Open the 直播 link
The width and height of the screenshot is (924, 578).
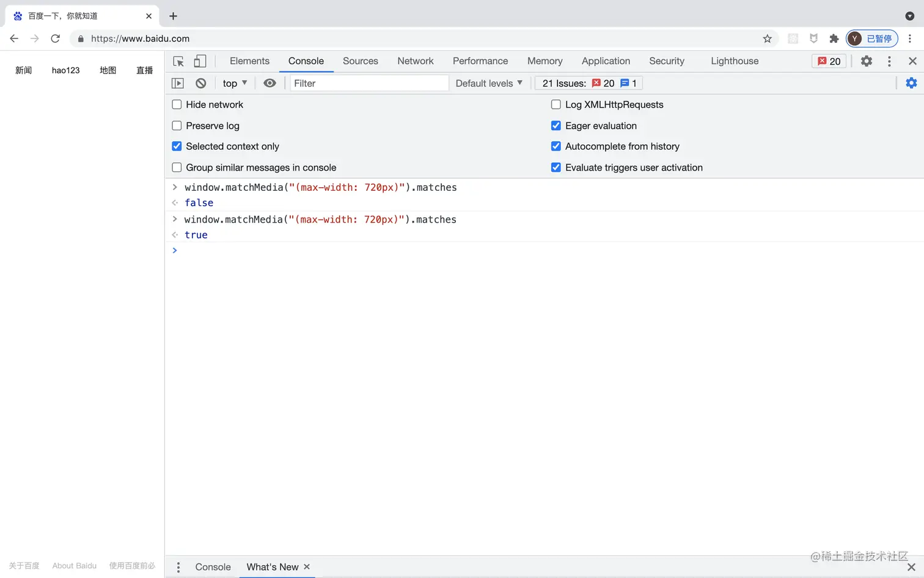[145, 70]
